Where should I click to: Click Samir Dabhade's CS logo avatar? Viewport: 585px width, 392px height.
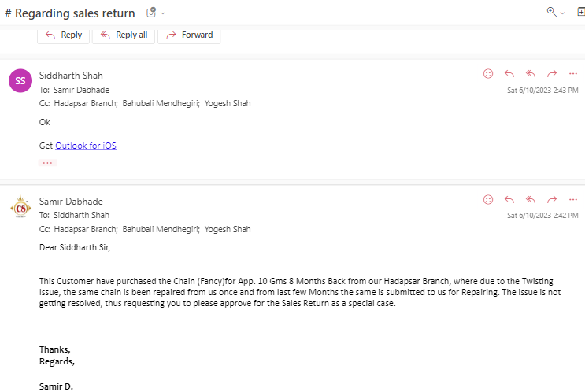pos(20,207)
